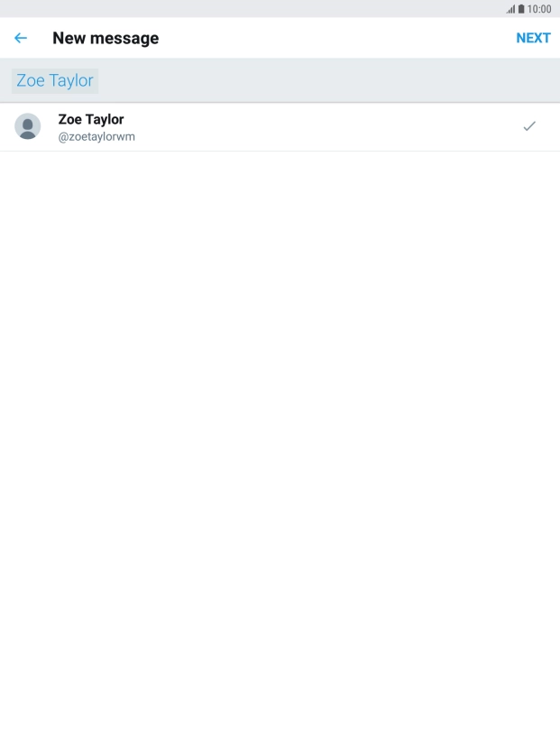Select the Zoe Taylor recipient chip
The height and width of the screenshot is (747, 560).
[x=55, y=80]
